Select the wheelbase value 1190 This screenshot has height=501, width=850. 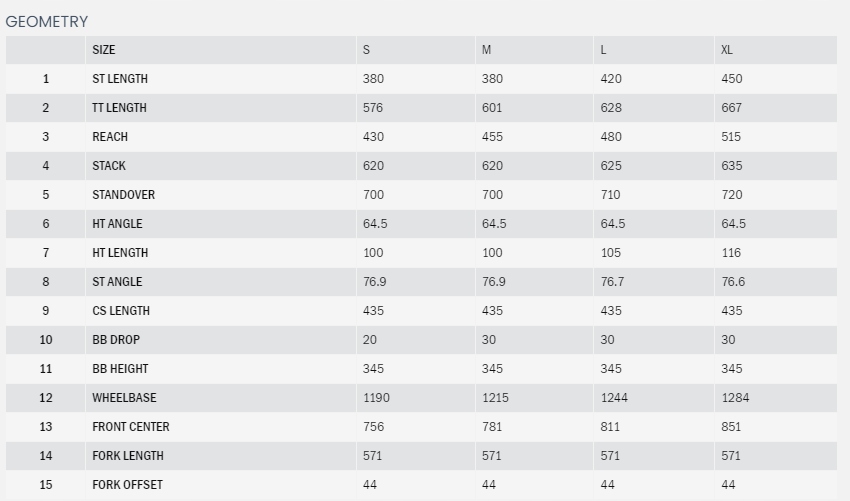pos(376,398)
